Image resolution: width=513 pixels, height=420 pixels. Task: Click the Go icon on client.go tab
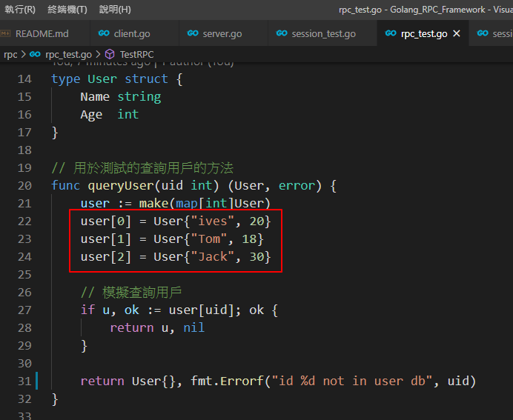tap(104, 33)
